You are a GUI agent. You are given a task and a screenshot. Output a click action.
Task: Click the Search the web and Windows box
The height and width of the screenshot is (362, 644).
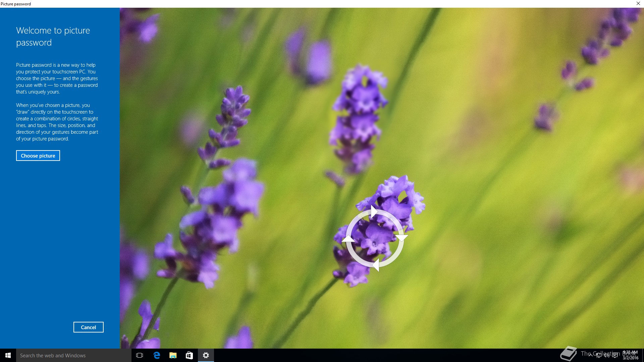(74, 355)
